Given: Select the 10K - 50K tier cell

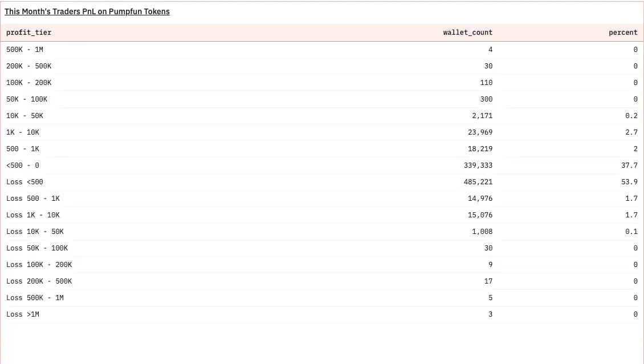Looking at the screenshot, I should pyautogui.click(x=25, y=116).
